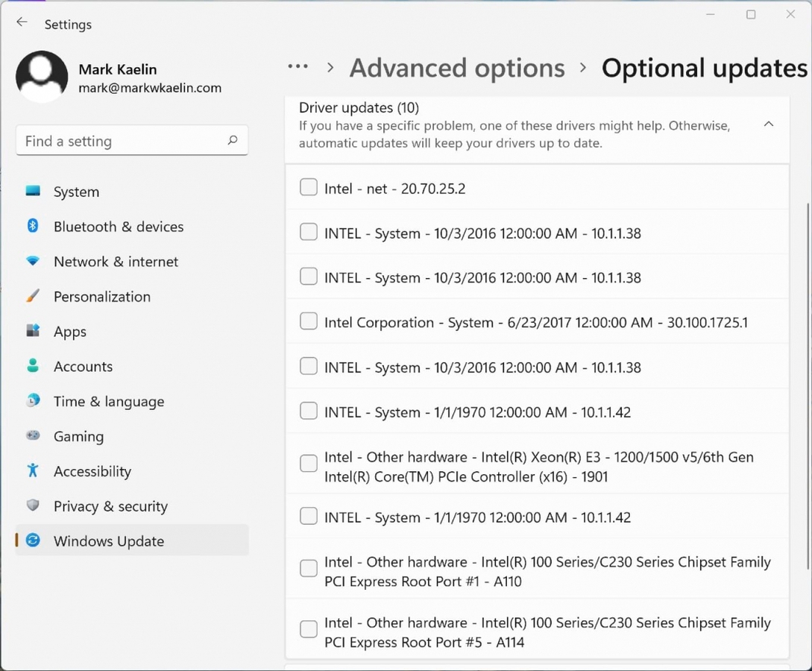Collapse the Driver updates section
Image resolution: width=812 pixels, height=671 pixels.
pyautogui.click(x=769, y=125)
